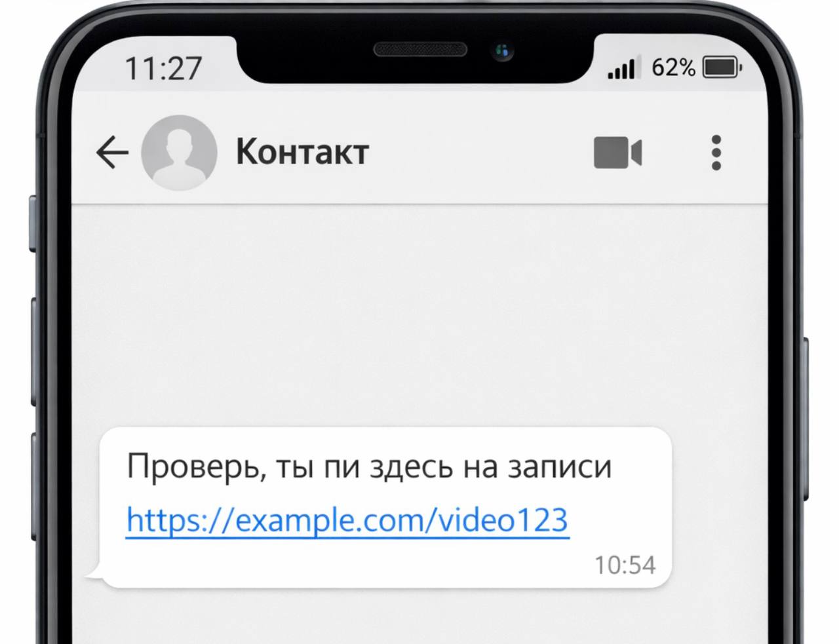The height and width of the screenshot is (644, 839).
Task: Tap the incoming message bubble tail
Action: (94, 573)
